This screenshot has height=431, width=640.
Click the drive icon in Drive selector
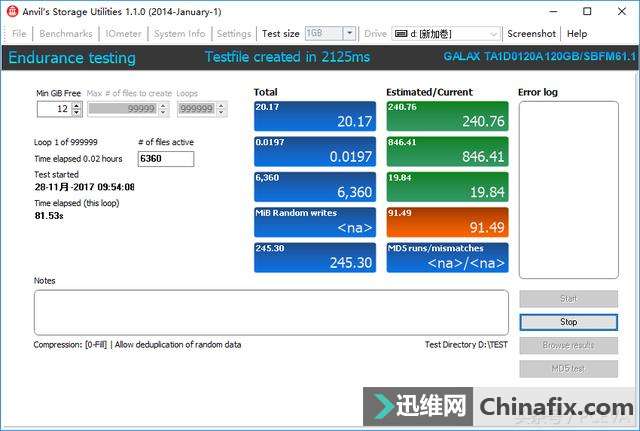pyautogui.click(x=401, y=34)
